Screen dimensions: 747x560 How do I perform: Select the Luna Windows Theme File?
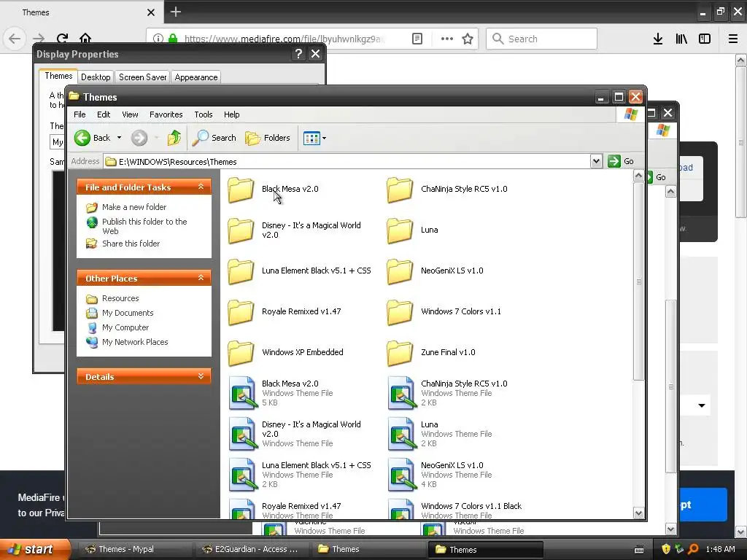[x=440, y=434]
